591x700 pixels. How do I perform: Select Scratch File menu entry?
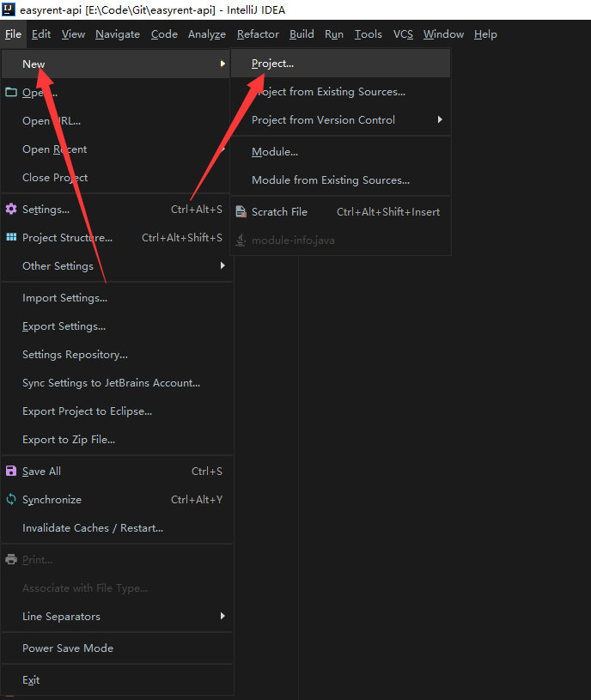point(340,211)
